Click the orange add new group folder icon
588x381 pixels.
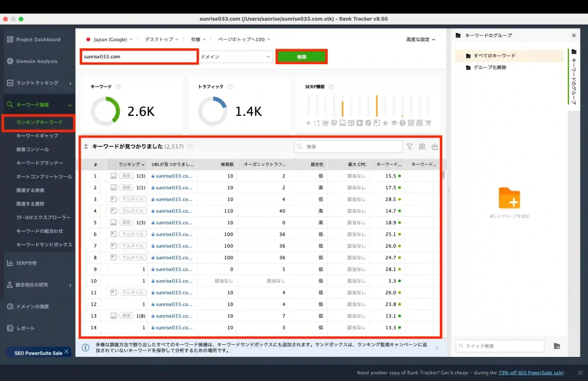click(x=509, y=198)
